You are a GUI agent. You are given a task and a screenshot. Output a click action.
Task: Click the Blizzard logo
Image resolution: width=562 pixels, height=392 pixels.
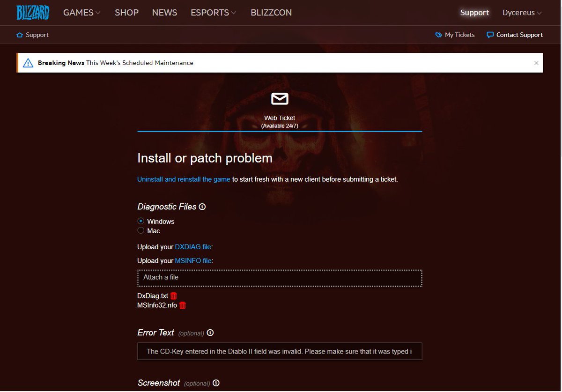(x=33, y=13)
